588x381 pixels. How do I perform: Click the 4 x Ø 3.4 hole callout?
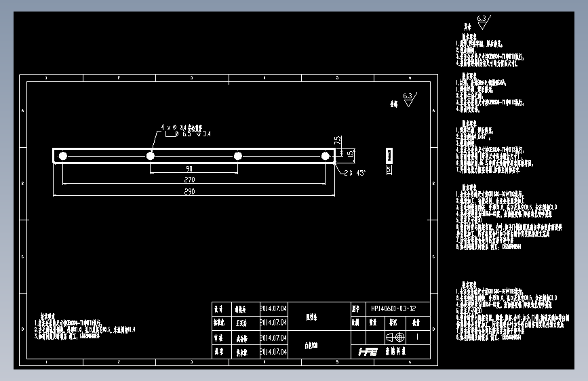pos(182,127)
